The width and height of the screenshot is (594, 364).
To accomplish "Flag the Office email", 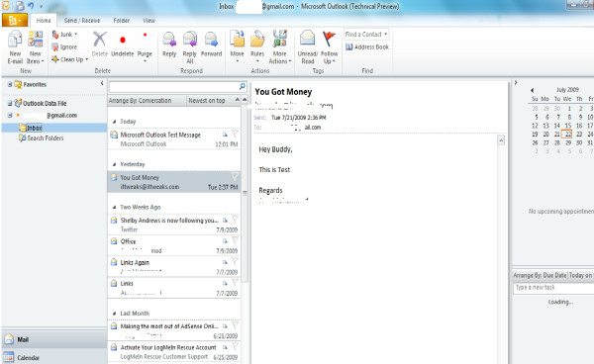I will 235,240.
